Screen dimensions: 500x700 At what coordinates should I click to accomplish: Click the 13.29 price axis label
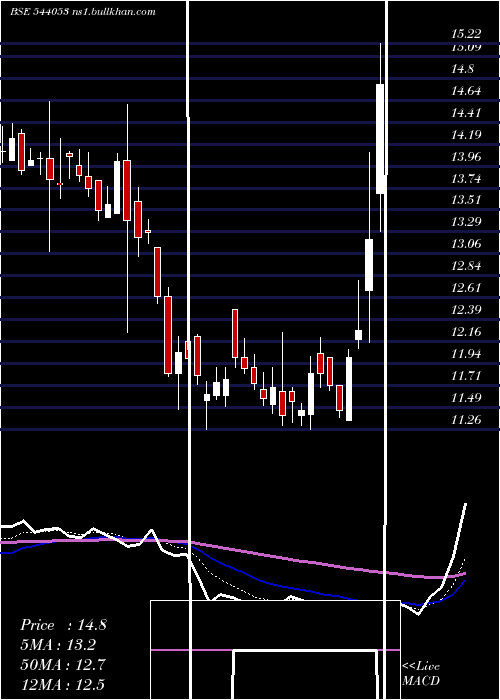[x=466, y=222]
